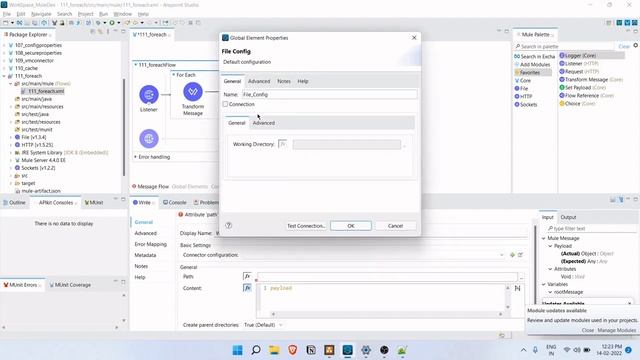Collapse the Mule Message node
Screen dimensions: 640x360
(x=544, y=238)
